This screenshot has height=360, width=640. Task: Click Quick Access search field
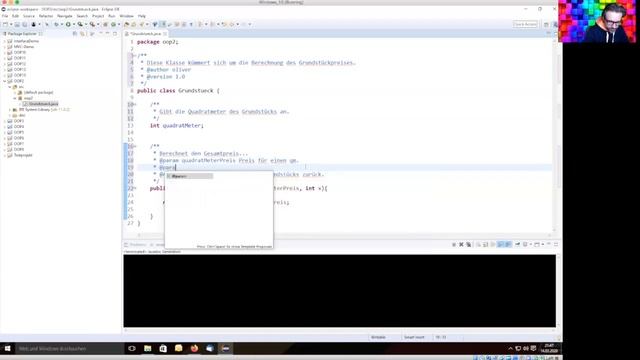pos(525,24)
